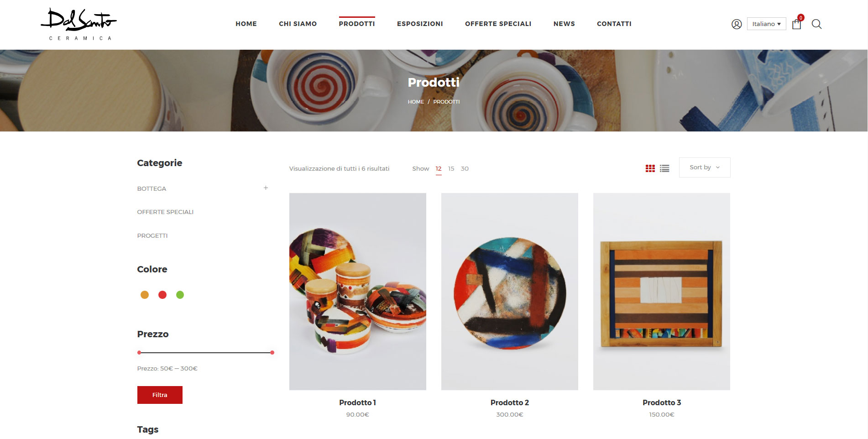This screenshot has width=868, height=439.
Task: Expand the Bottega category plus icon
Action: [x=266, y=188]
